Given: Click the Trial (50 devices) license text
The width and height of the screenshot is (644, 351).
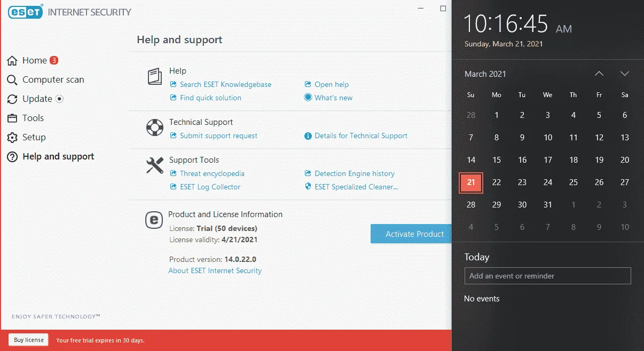Looking at the screenshot, I should 227,228.
